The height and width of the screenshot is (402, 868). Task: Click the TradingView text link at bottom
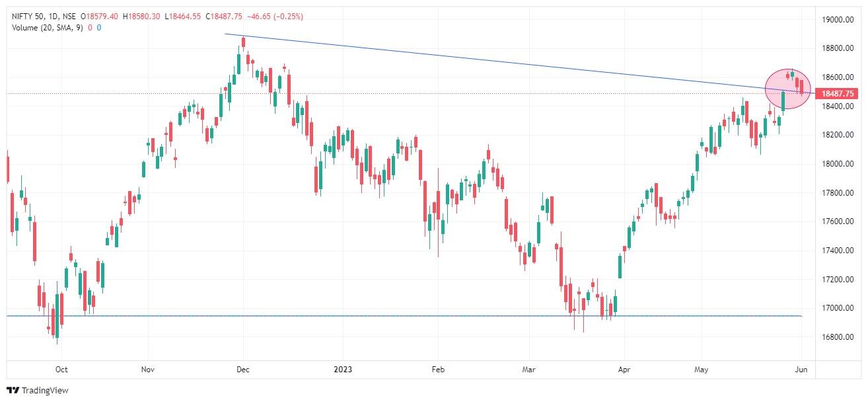45,391
